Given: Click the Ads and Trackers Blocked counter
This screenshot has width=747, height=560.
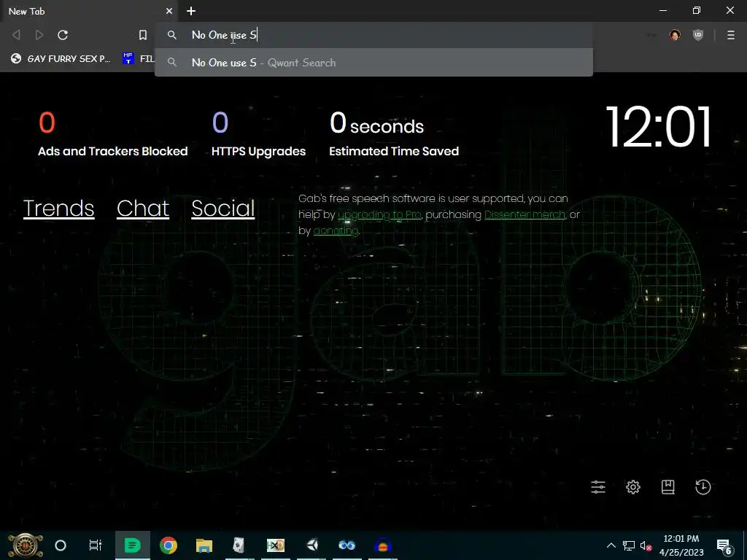Looking at the screenshot, I should pyautogui.click(x=113, y=133).
